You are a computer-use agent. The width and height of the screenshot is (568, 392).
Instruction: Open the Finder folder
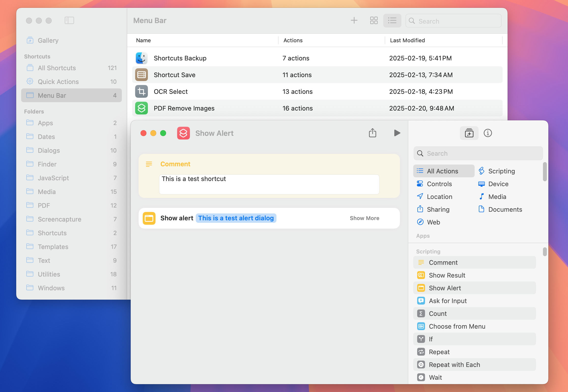[x=71, y=164]
